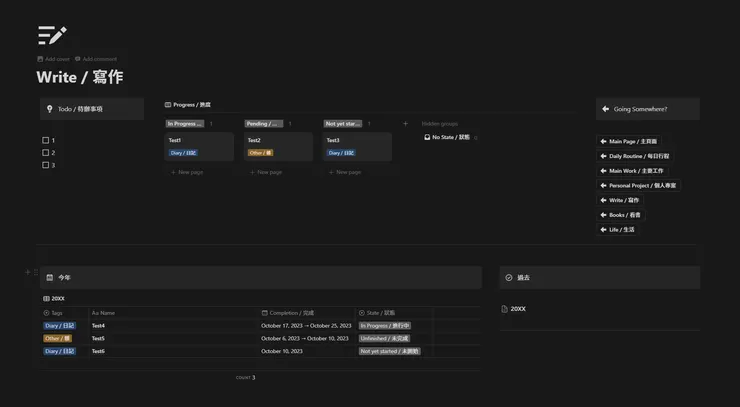Open Main Work / 主要工作 link
Screen dimensions: 740x407
(632, 170)
